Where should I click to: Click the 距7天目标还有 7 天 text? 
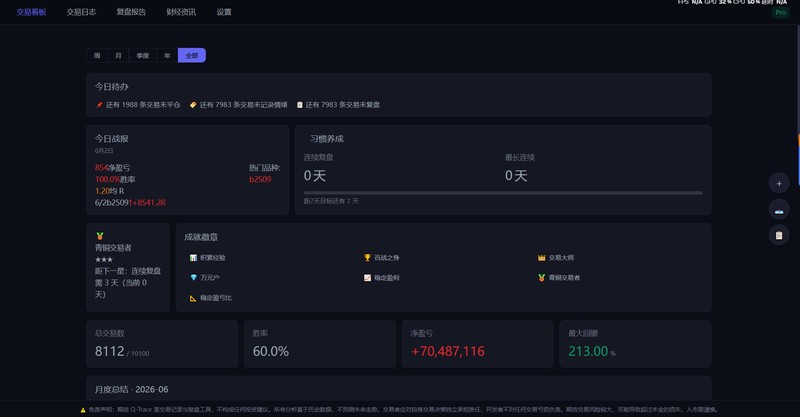331,201
